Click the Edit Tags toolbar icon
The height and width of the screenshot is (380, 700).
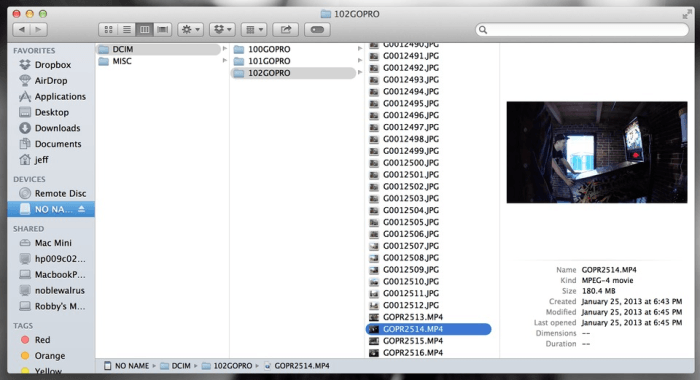point(317,29)
